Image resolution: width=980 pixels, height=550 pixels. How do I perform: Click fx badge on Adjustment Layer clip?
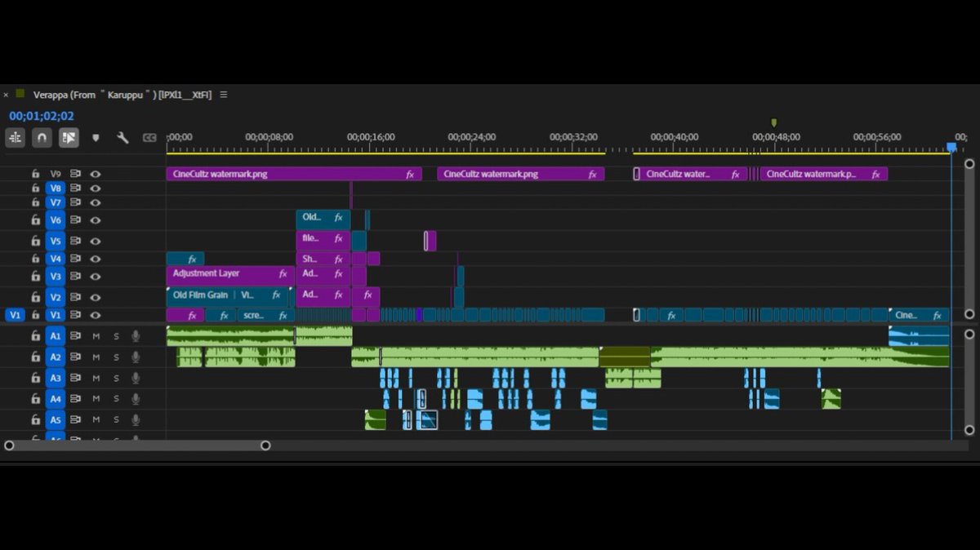pyautogui.click(x=283, y=274)
